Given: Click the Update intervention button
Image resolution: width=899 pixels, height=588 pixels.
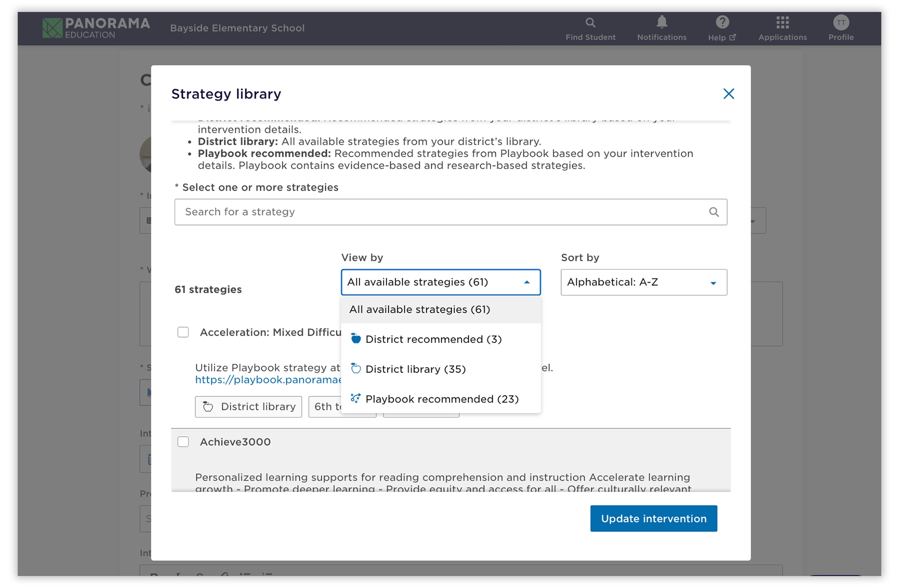Looking at the screenshot, I should coord(653,518).
